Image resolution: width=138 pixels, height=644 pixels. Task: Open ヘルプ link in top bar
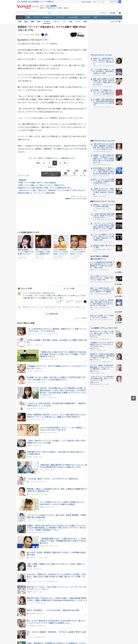click(x=94, y=2)
